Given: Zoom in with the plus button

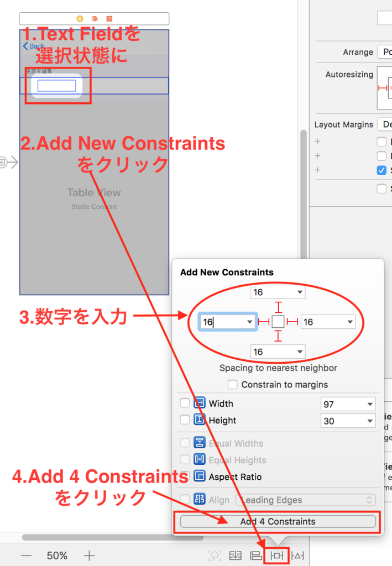Looking at the screenshot, I should pyautogui.click(x=89, y=555).
